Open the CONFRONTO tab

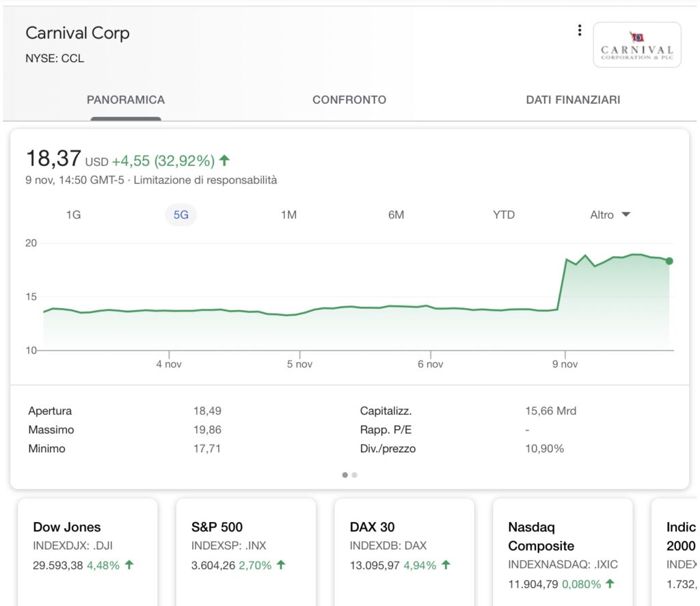(x=349, y=100)
